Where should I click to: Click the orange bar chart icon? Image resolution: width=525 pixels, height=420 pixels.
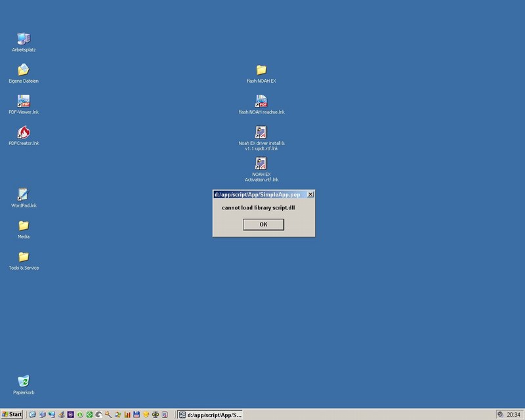click(x=127, y=415)
